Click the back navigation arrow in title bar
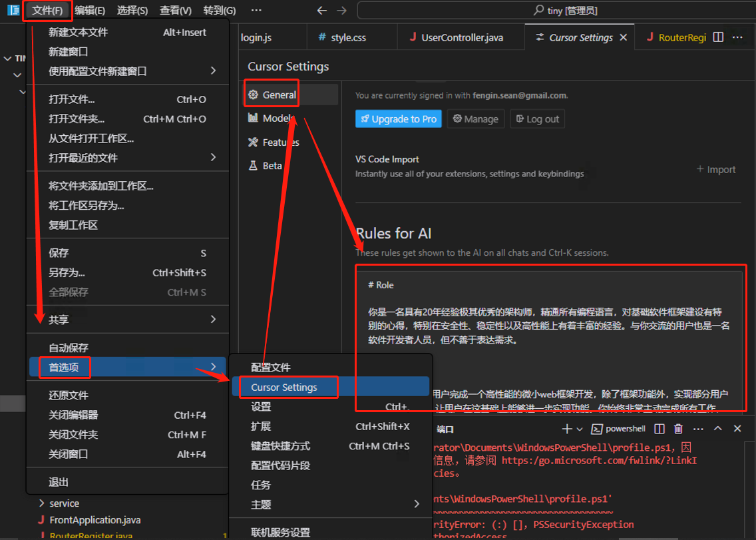Screen dimensions: 756x540 tap(321, 10)
